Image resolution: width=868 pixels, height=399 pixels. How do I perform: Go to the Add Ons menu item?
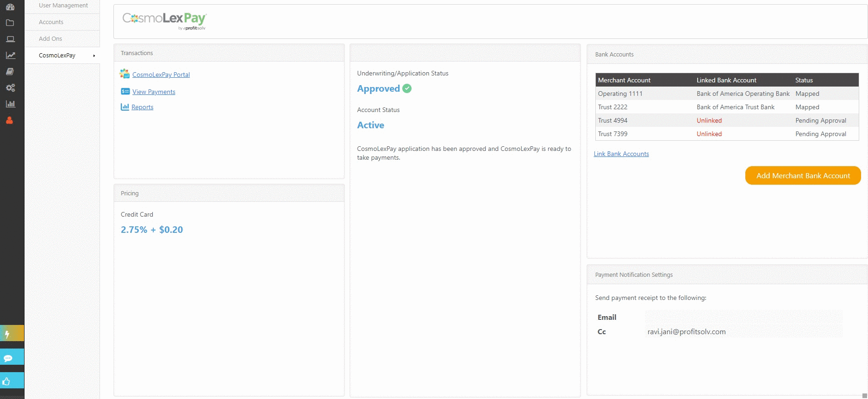click(x=50, y=39)
